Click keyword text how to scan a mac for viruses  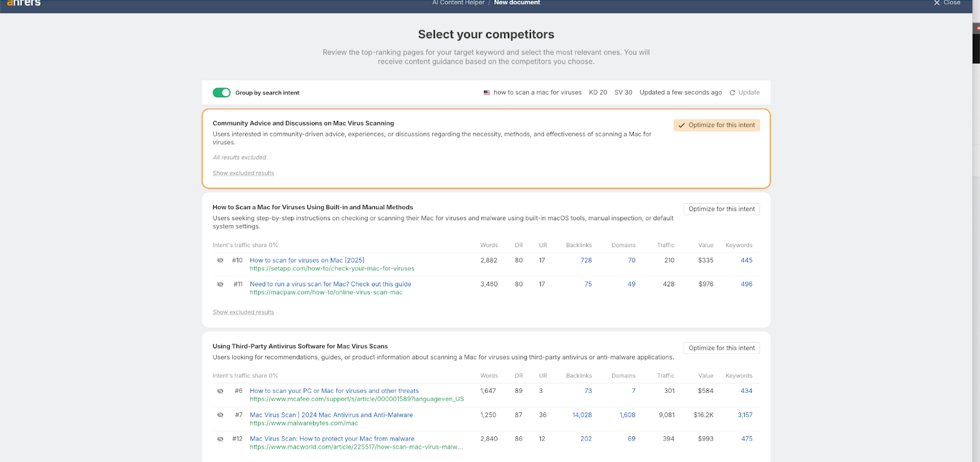pos(538,92)
